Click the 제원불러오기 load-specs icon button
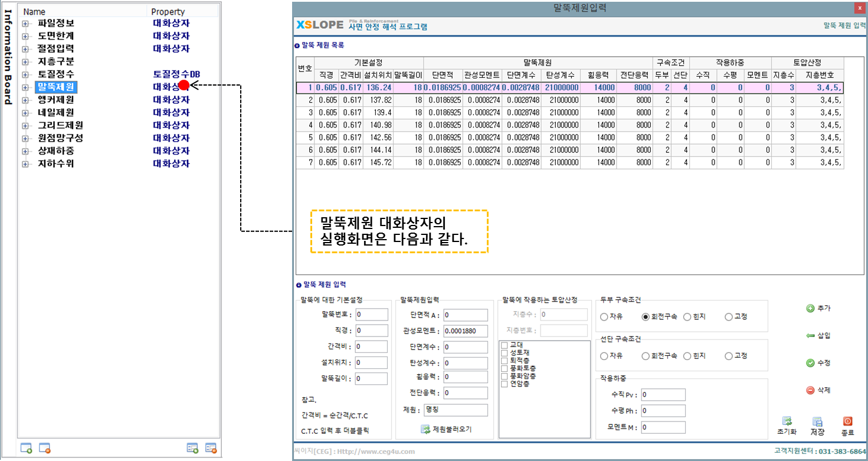Viewport: 868px width, 461px height. click(425, 429)
